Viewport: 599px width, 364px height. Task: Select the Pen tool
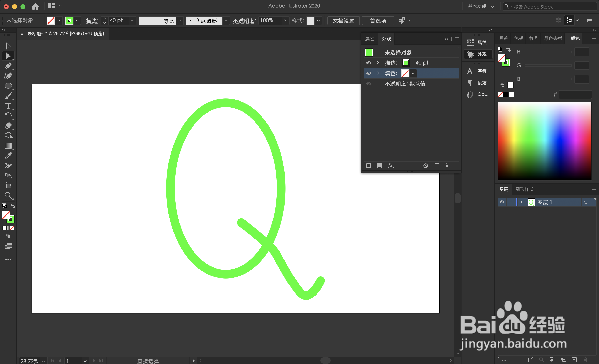pos(9,66)
